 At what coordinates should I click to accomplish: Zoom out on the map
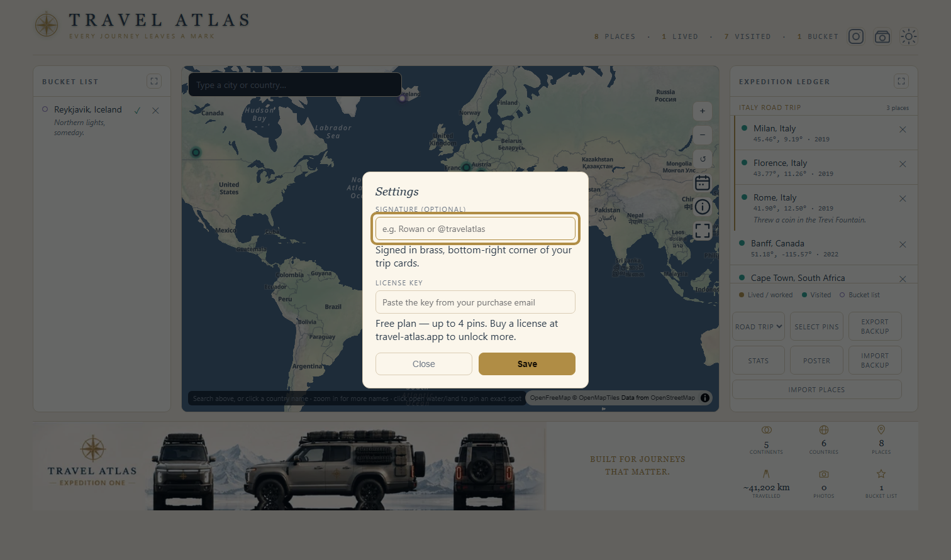pyautogui.click(x=703, y=135)
